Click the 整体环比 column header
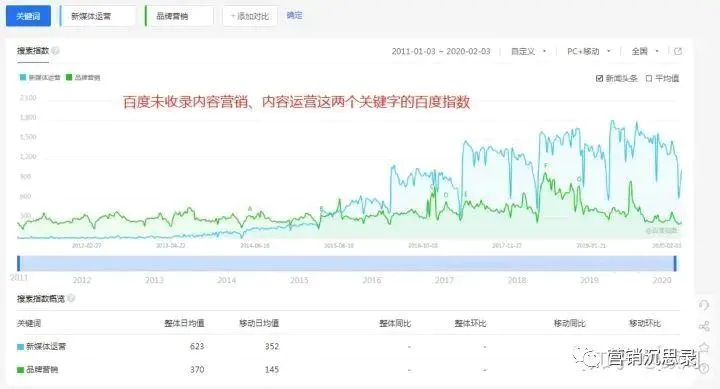 470,323
